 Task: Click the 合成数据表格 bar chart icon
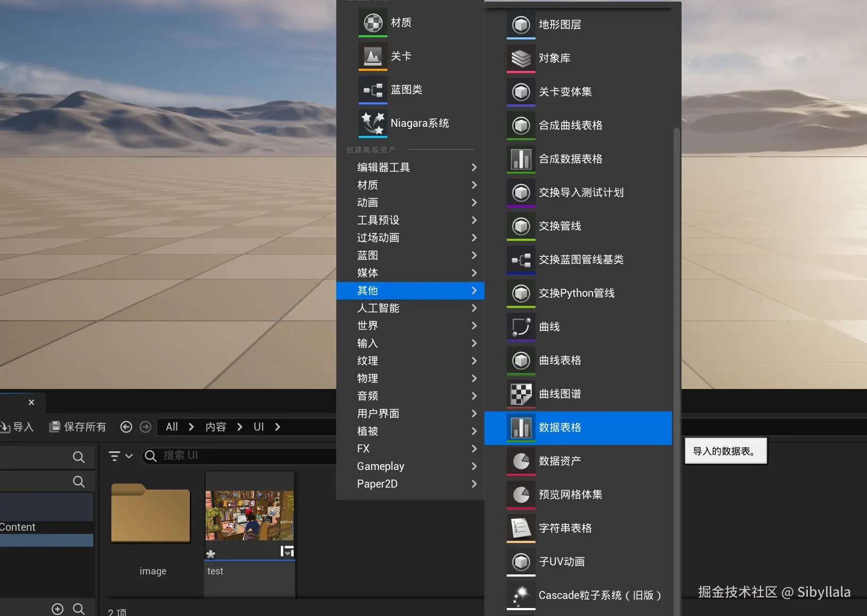pos(521,159)
